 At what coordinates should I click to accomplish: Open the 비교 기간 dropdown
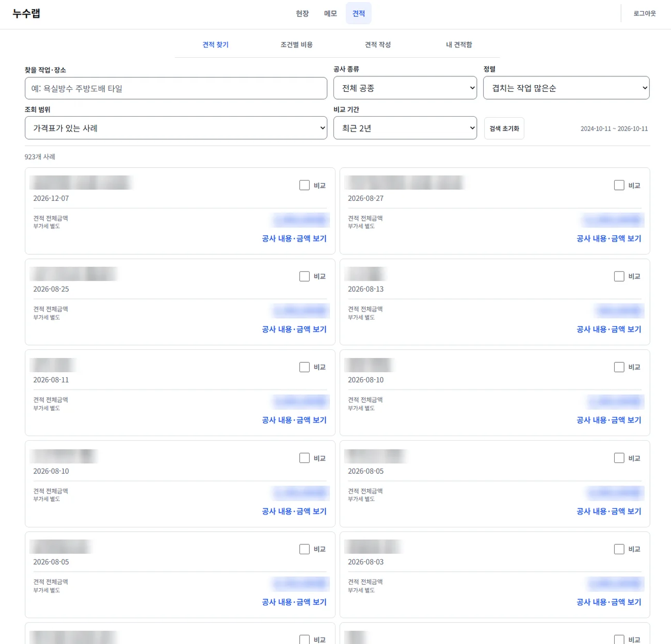click(405, 128)
